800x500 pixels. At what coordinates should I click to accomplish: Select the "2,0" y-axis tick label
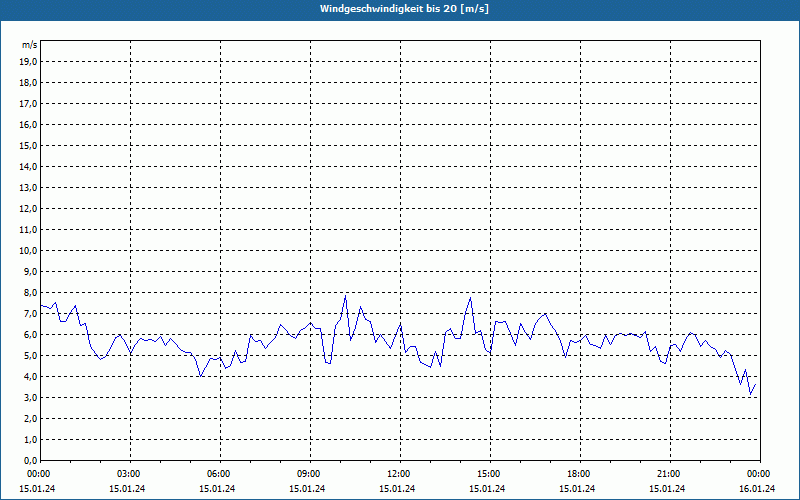[30, 418]
